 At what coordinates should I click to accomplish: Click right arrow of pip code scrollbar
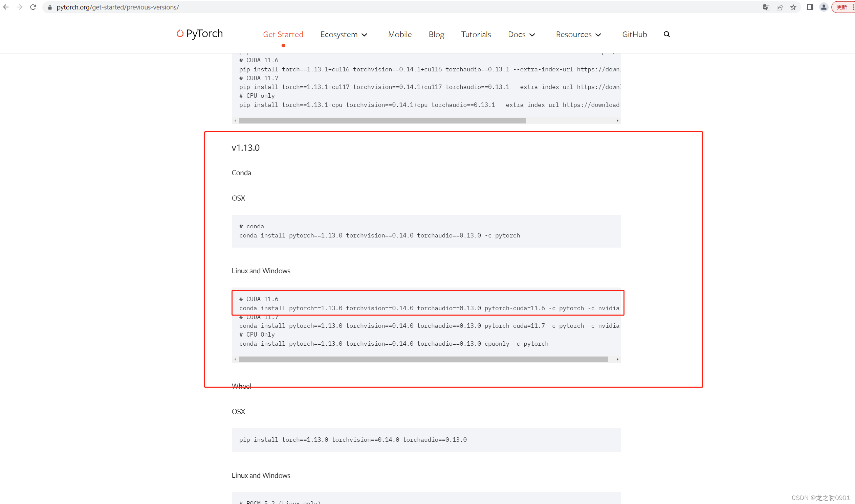(x=617, y=120)
